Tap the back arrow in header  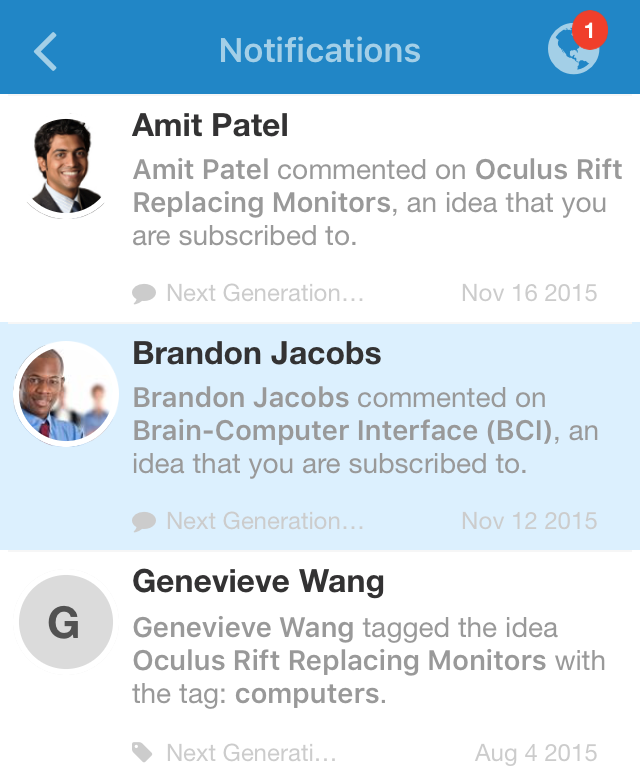coord(45,51)
